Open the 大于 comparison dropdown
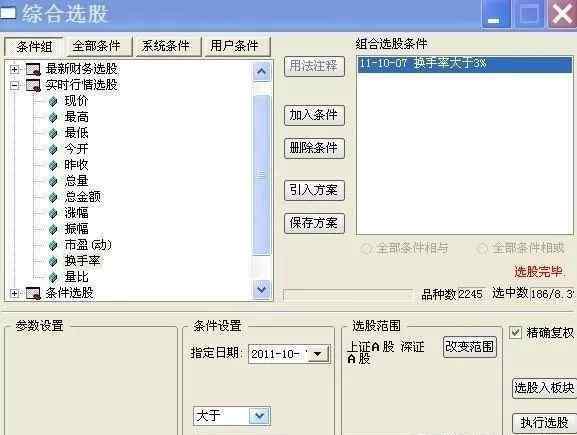This screenshot has width=577, height=435. click(x=259, y=416)
